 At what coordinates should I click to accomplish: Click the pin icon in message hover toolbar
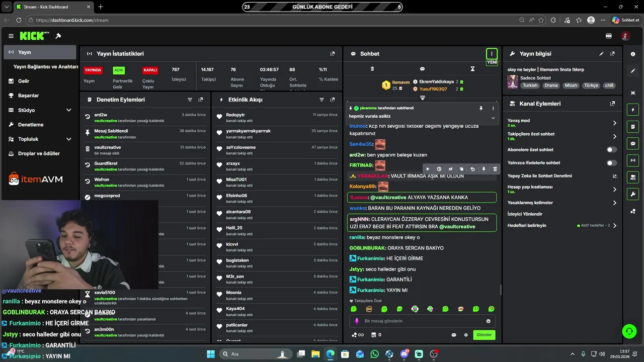(x=484, y=169)
